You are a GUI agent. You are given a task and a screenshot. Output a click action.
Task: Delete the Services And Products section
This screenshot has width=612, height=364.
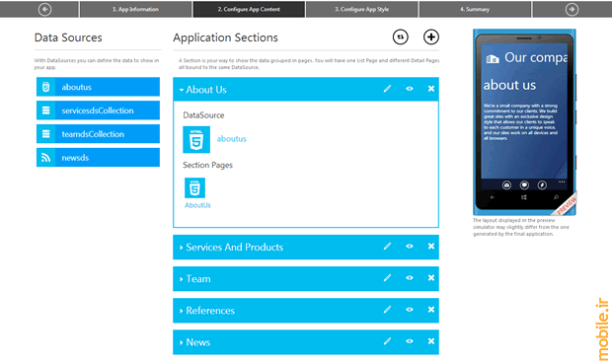point(431,247)
